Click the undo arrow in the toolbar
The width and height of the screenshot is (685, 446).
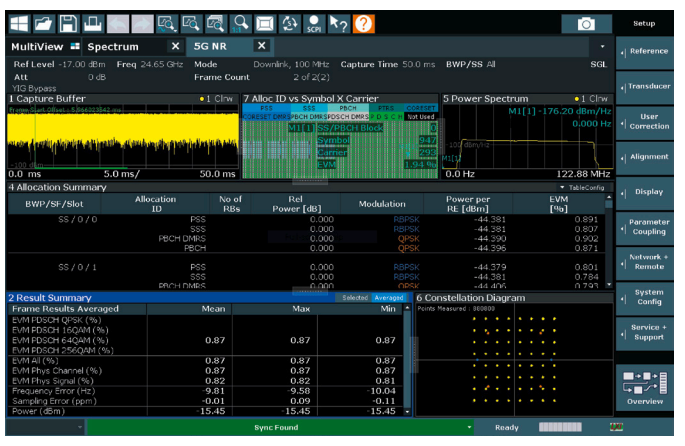click(118, 23)
